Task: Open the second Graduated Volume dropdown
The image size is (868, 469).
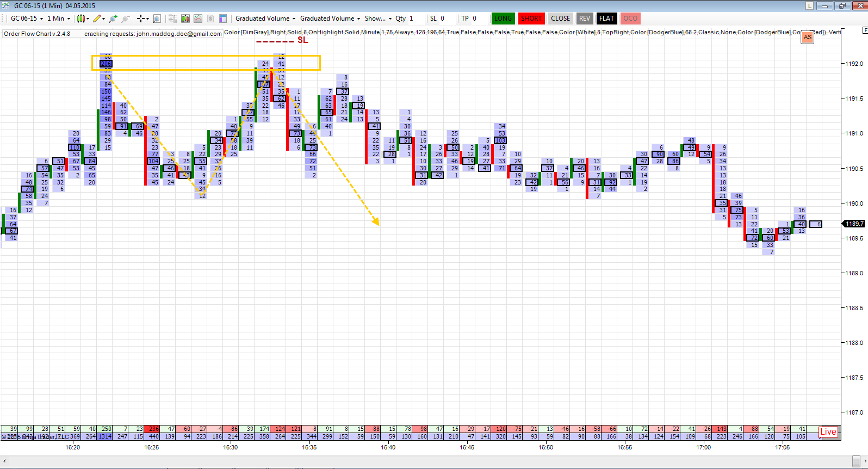Action: pos(330,18)
